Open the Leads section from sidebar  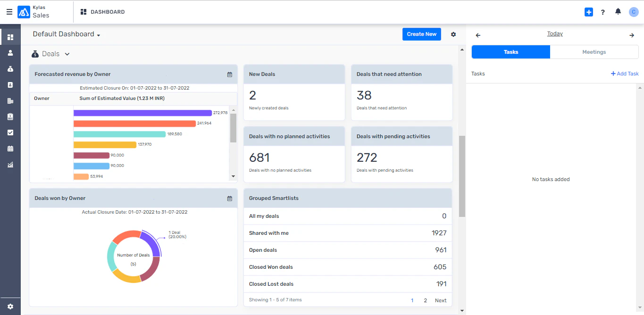[10, 53]
